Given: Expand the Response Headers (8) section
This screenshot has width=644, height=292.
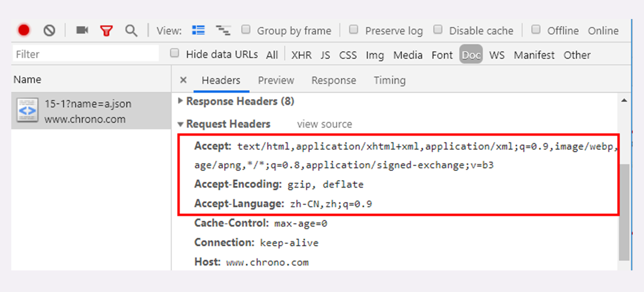Looking at the screenshot, I should 180,101.
